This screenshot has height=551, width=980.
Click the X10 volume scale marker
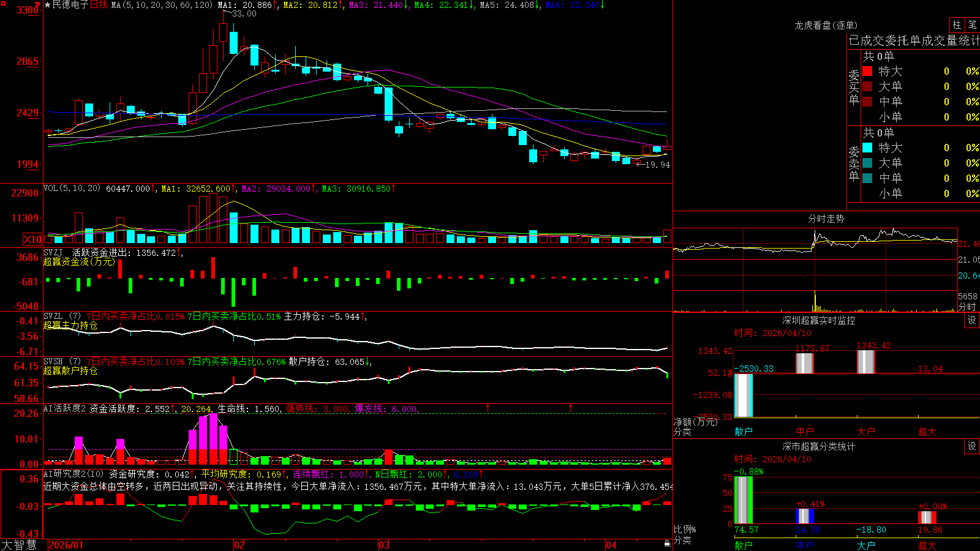[x=32, y=239]
